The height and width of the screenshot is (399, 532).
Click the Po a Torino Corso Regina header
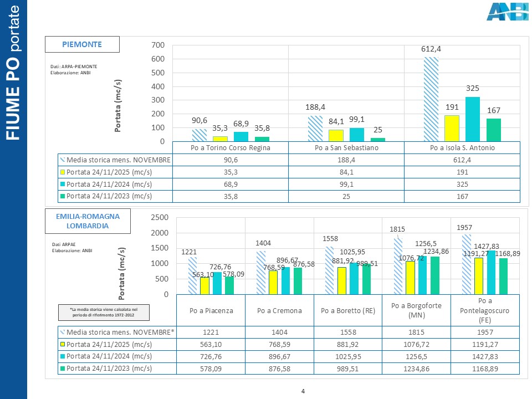coord(231,148)
